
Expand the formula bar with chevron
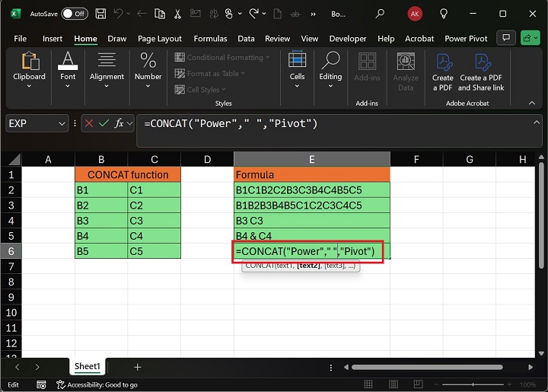click(537, 122)
